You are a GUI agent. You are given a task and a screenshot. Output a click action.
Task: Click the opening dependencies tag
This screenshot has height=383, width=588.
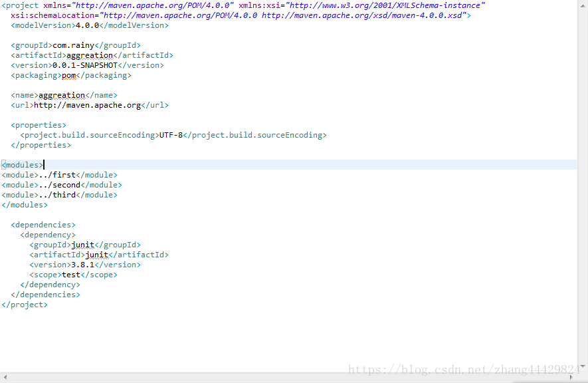click(x=43, y=225)
